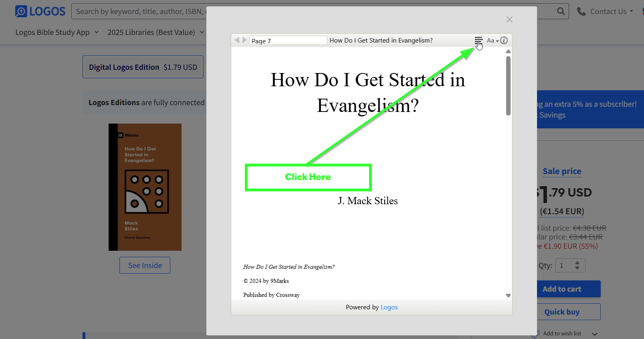Image resolution: width=644 pixels, height=339 pixels.
Task: Click the Published by Crossway text
Action: 271,295
